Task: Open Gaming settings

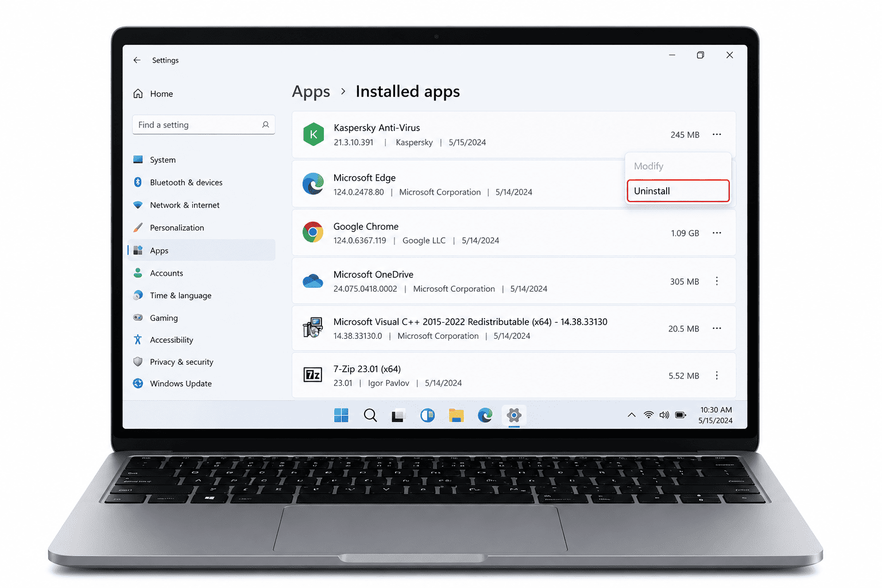Action: point(201,318)
